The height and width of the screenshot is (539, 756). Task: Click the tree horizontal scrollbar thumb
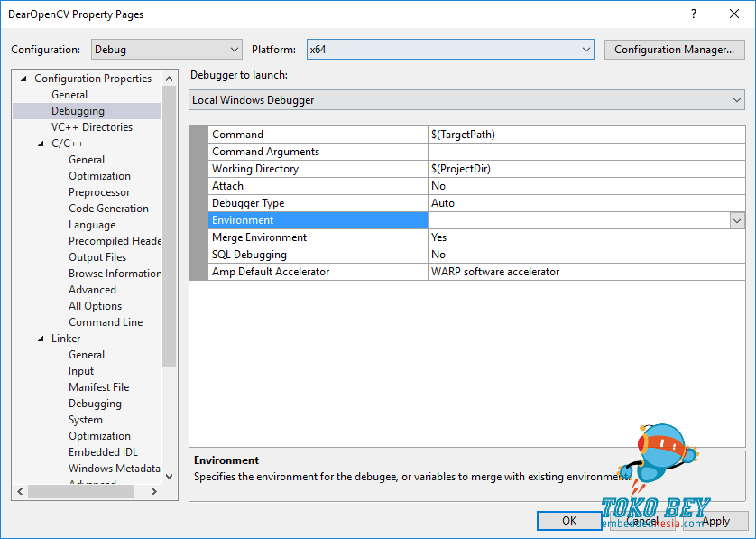tap(81, 492)
